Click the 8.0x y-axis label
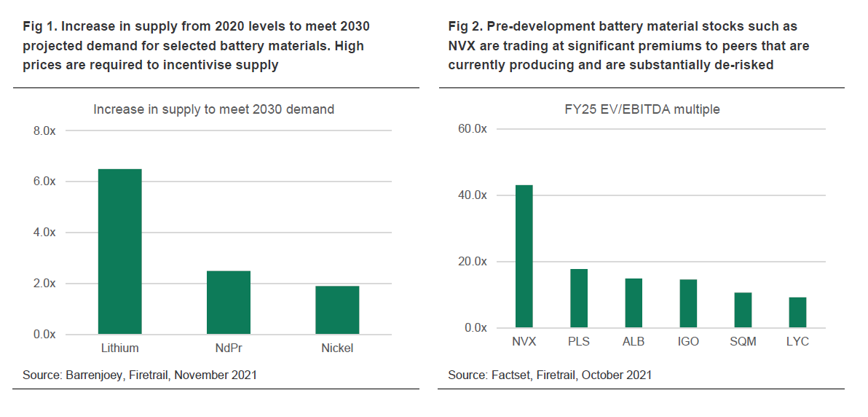Image resolution: width=868 pixels, height=417 pixels. click(45, 131)
